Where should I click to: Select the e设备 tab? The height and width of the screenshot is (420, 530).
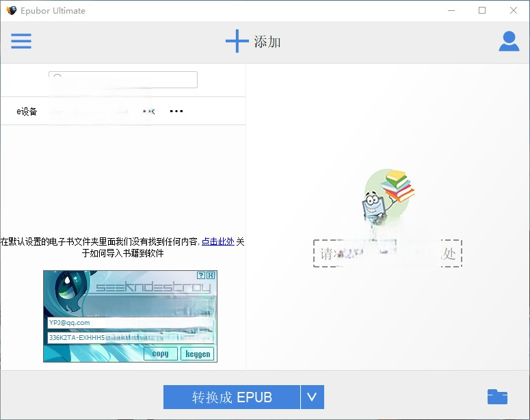coord(27,111)
